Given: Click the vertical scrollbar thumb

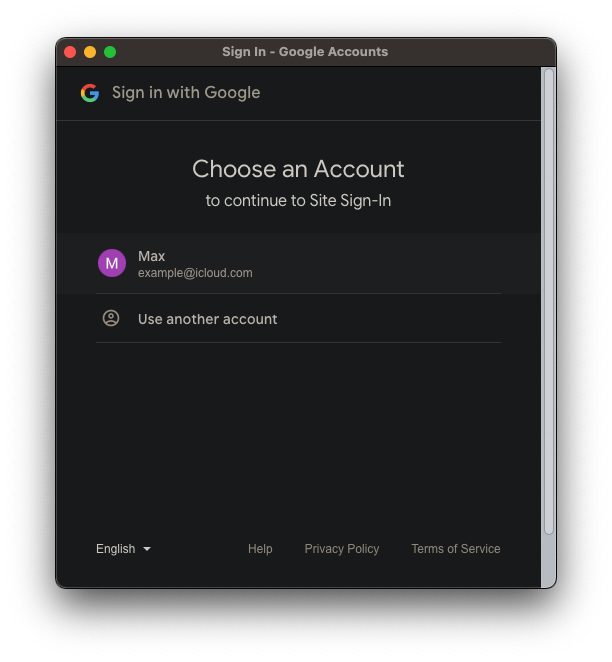Looking at the screenshot, I should coord(549,302).
